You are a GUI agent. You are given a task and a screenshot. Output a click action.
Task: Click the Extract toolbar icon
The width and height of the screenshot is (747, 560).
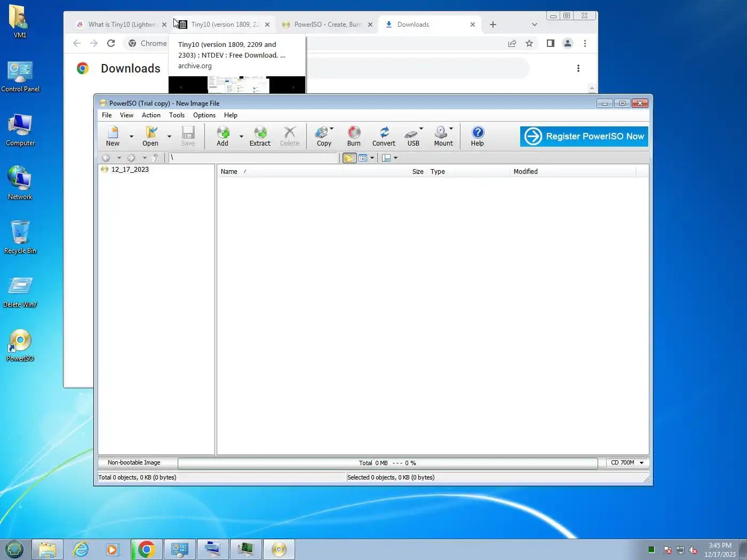pyautogui.click(x=260, y=136)
